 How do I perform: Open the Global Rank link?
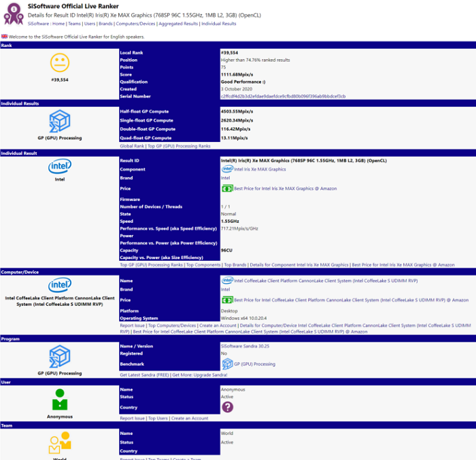(x=132, y=146)
